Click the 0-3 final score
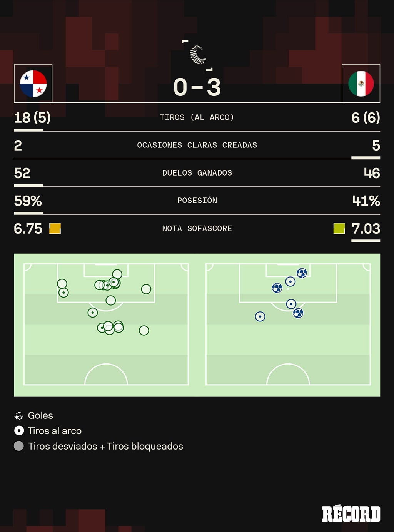394x532 pixels. point(197,87)
